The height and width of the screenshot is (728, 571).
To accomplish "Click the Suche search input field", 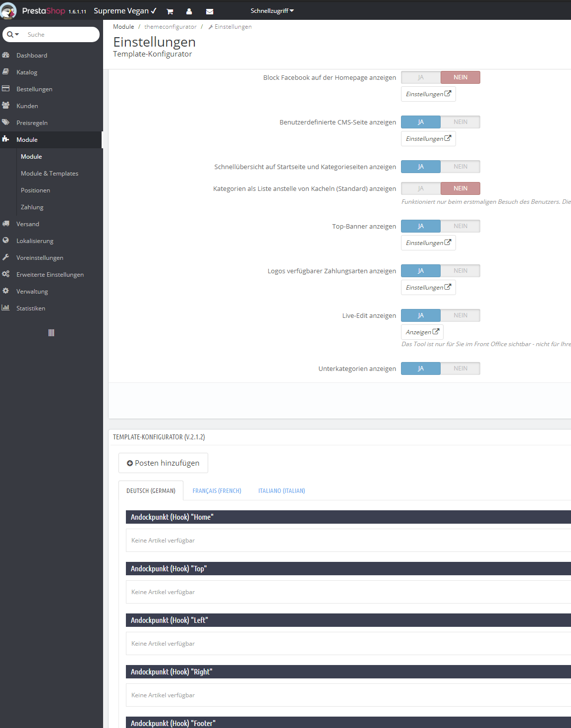I will (x=61, y=34).
